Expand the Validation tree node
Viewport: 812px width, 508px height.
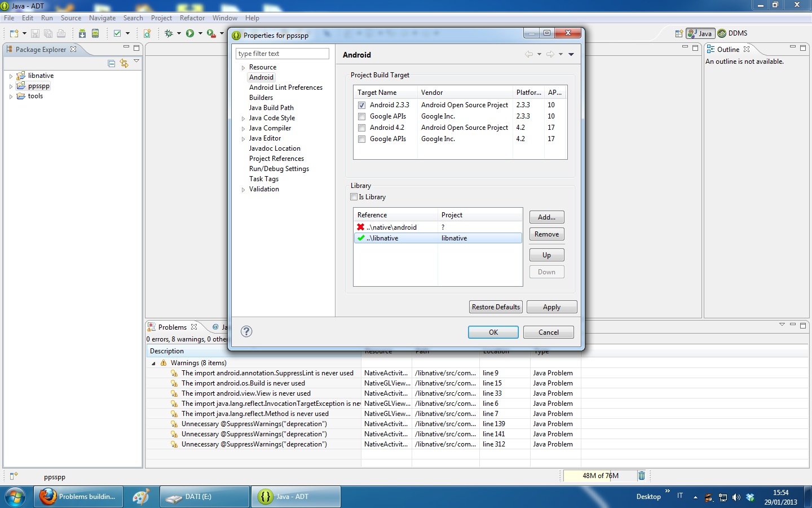tap(244, 190)
